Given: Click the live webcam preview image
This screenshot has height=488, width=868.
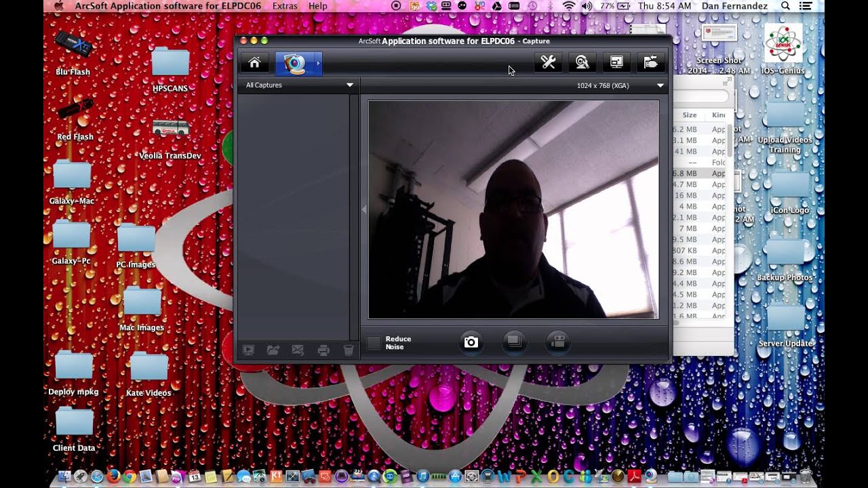Looking at the screenshot, I should [x=513, y=209].
